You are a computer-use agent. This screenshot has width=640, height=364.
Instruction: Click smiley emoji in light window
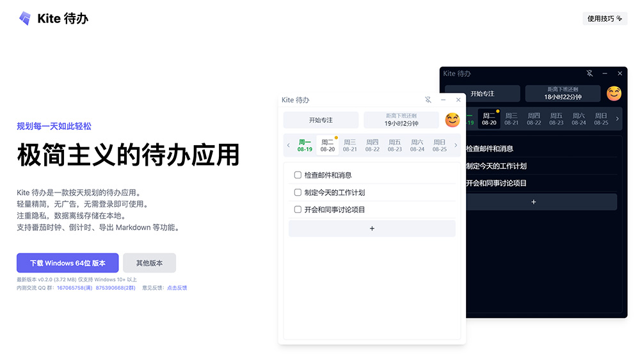[452, 120]
